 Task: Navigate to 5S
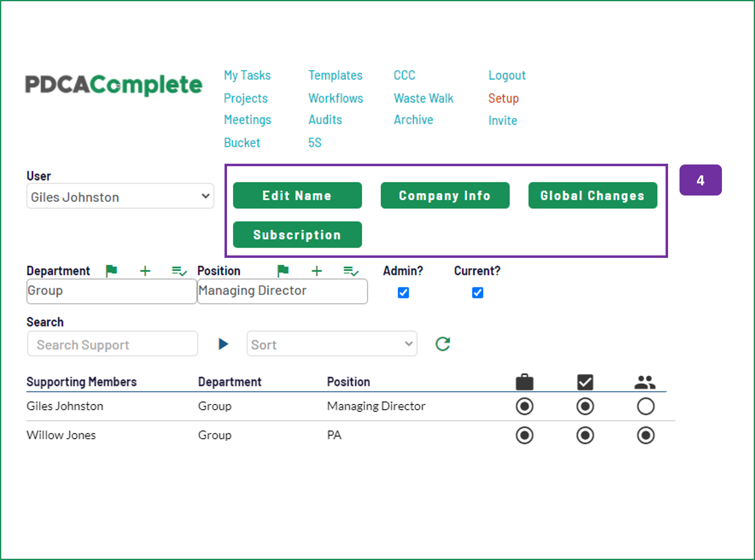pyautogui.click(x=315, y=143)
